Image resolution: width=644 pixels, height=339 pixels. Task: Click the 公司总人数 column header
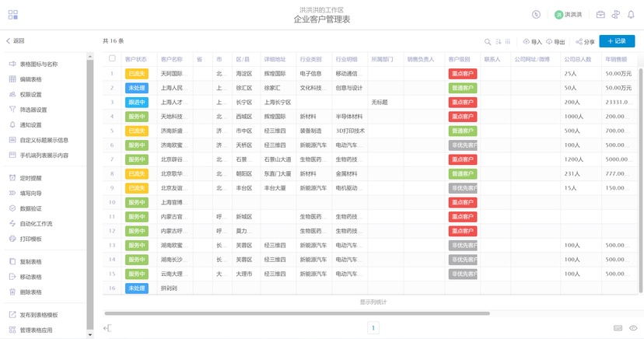point(577,59)
